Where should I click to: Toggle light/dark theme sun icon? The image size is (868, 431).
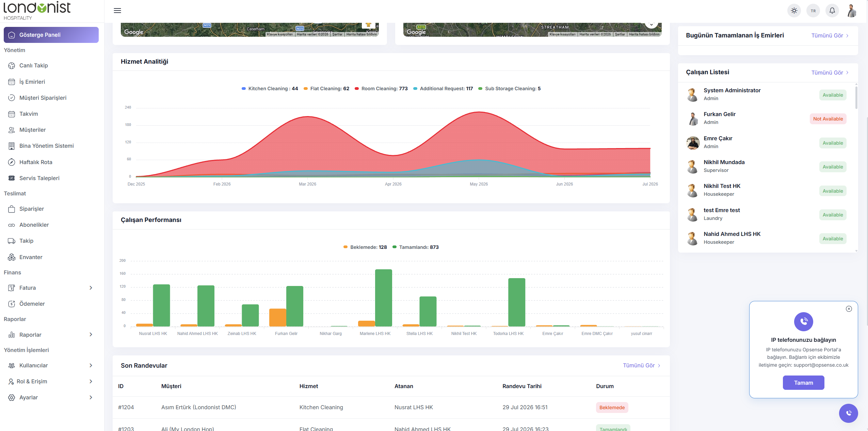click(794, 11)
